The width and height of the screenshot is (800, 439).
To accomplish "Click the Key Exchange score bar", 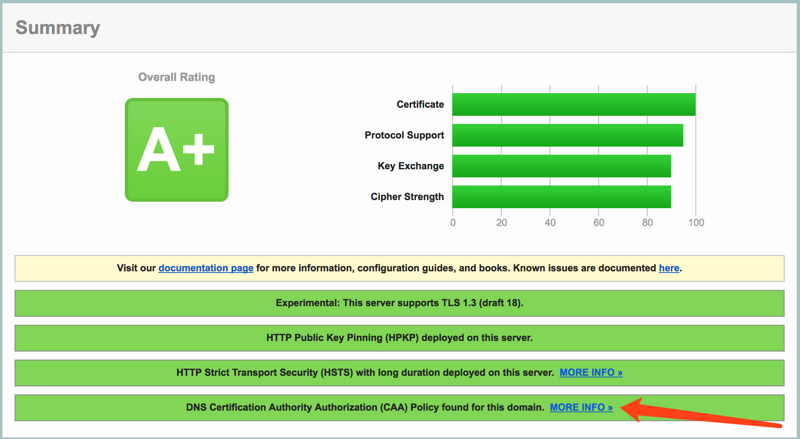I will (561, 166).
